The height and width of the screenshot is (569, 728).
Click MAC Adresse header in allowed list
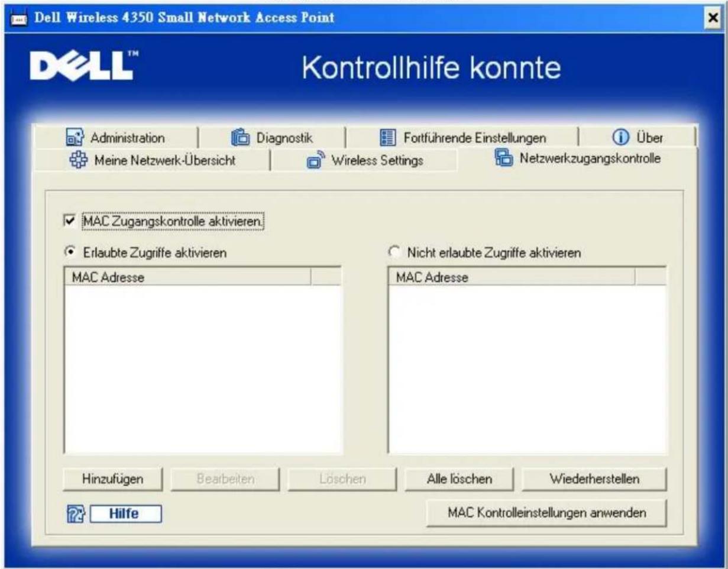[187, 276]
